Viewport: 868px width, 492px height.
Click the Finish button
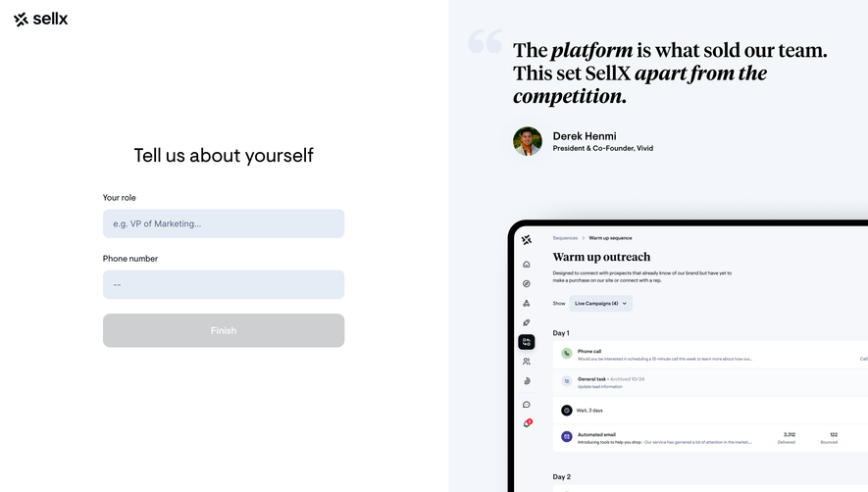pos(224,330)
